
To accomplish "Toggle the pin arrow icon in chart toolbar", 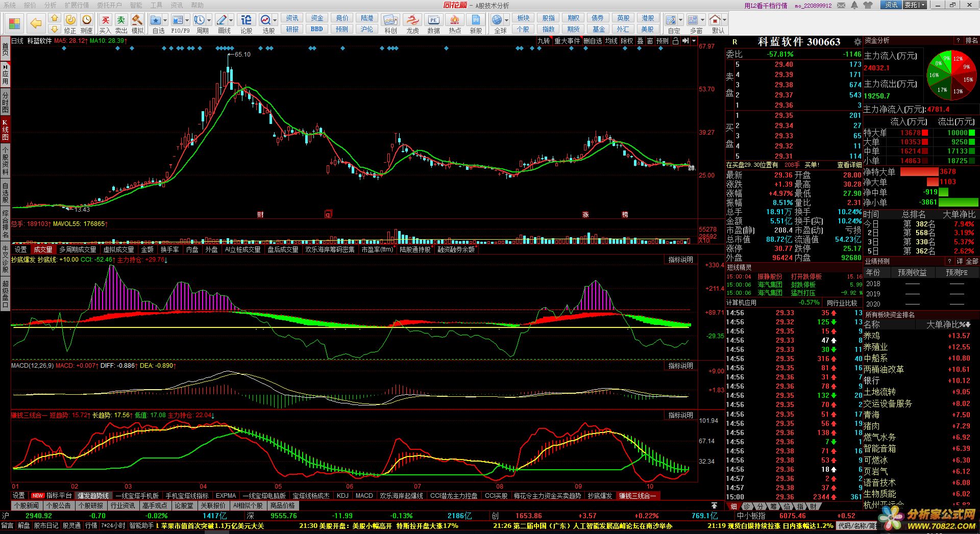I will tap(685, 41).
